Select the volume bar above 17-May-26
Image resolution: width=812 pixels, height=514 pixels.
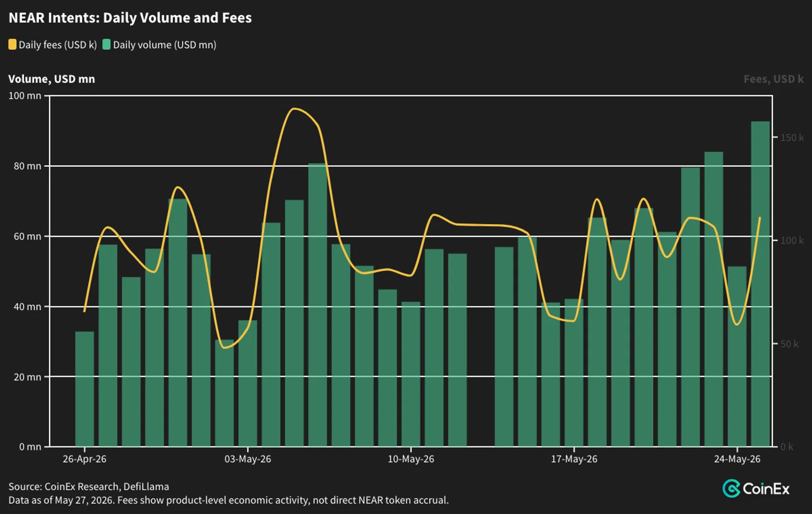point(574,373)
